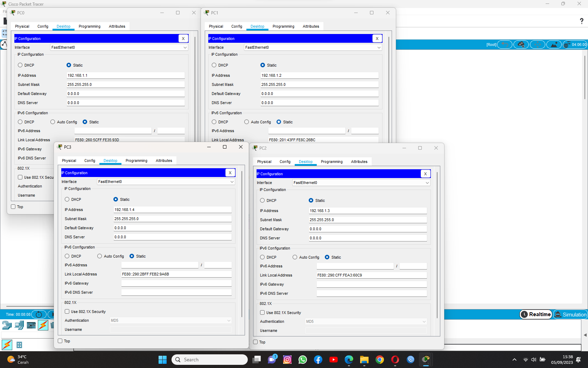Click IP Address field in PC0 window
Image resolution: width=588 pixels, height=368 pixels.
pos(126,75)
